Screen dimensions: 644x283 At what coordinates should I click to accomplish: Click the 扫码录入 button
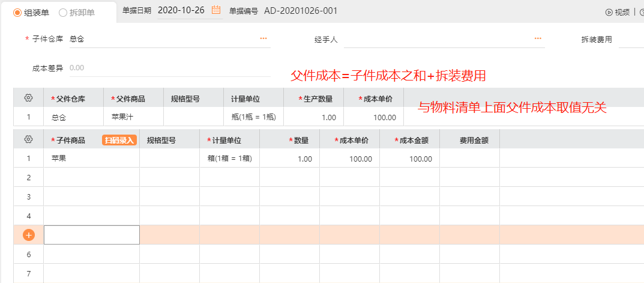pos(119,140)
